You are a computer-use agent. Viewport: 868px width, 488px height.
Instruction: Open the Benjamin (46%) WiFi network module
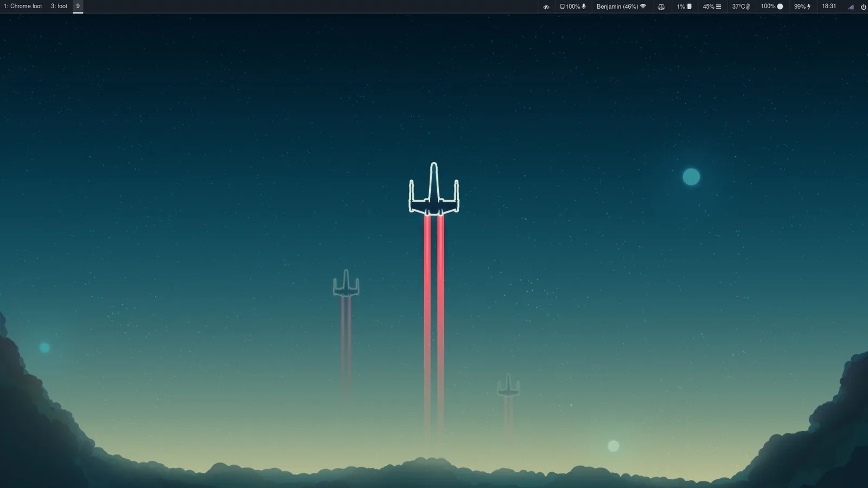pos(621,7)
